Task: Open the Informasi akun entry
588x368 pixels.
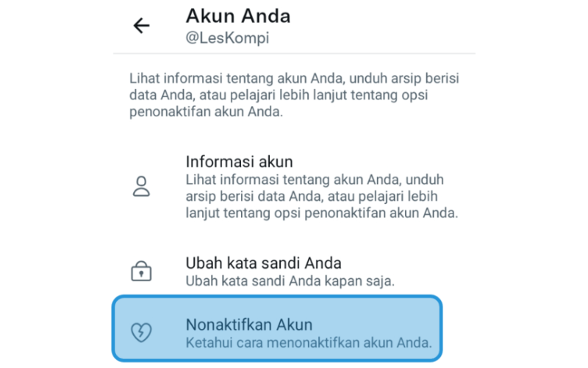Action: [295, 187]
